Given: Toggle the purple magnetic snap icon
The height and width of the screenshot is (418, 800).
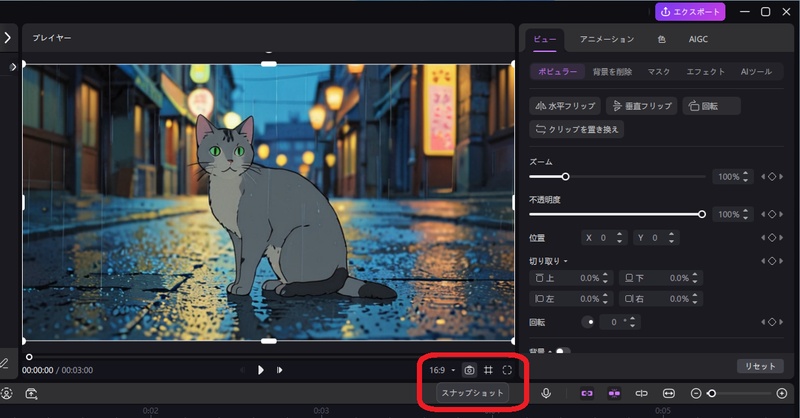Looking at the screenshot, I should [614, 393].
